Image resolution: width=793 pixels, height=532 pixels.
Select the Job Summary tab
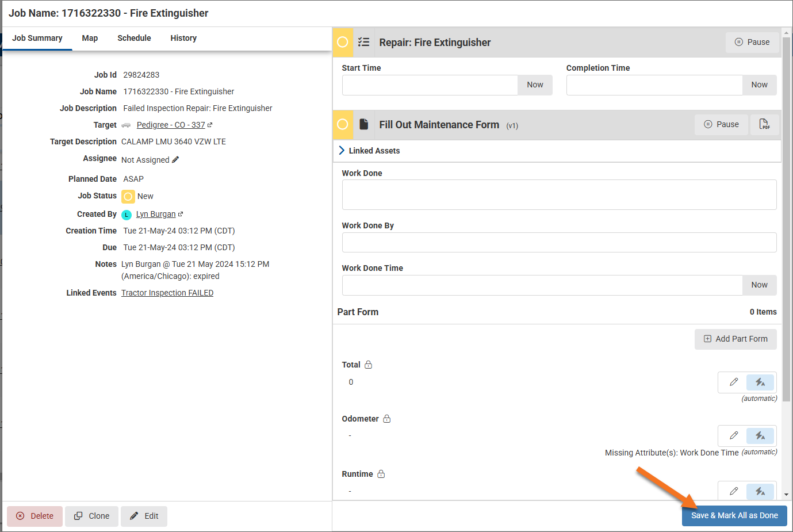pyautogui.click(x=37, y=38)
